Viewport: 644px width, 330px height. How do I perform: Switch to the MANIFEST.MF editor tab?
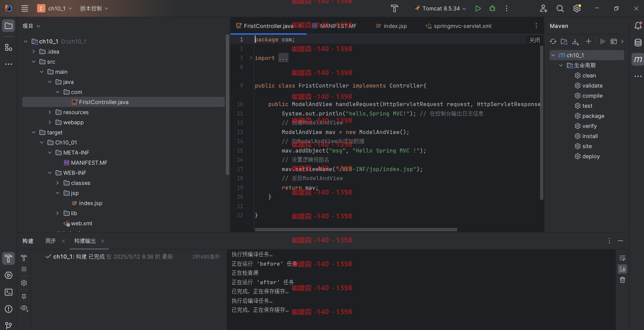(335, 26)
